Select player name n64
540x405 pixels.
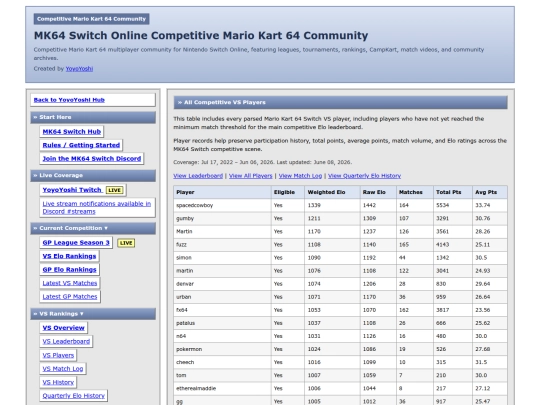tap(181, 336)
